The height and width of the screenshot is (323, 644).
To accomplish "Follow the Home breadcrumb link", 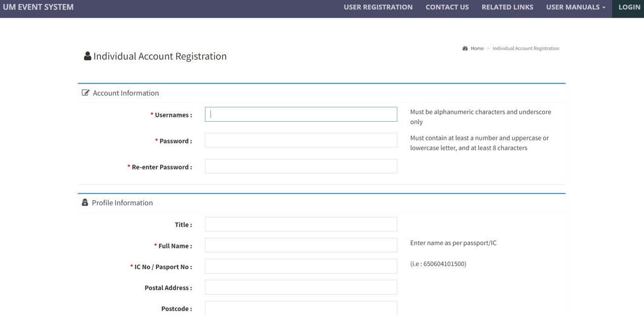I will [477, 48].
